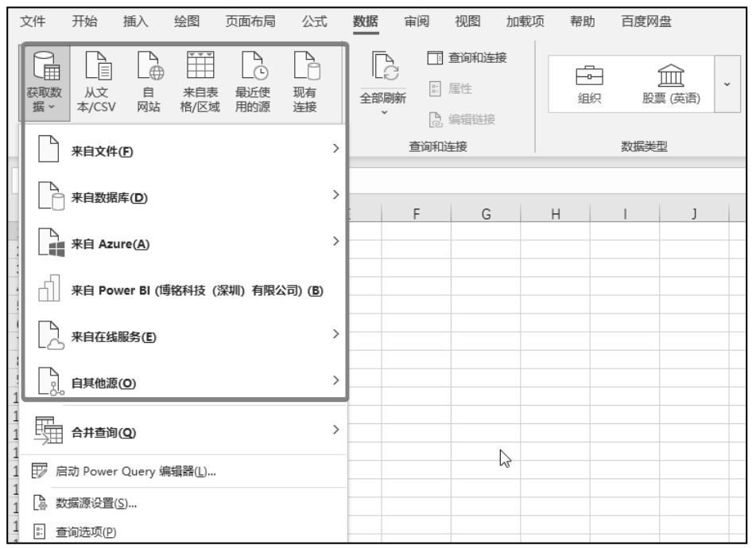
Task: Switch to the 绘图 tab
Action: point(187,21)
